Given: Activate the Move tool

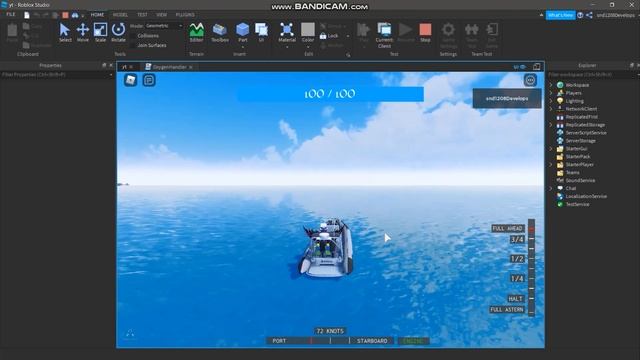Looking at the screenshot, I should click(82, 32).
